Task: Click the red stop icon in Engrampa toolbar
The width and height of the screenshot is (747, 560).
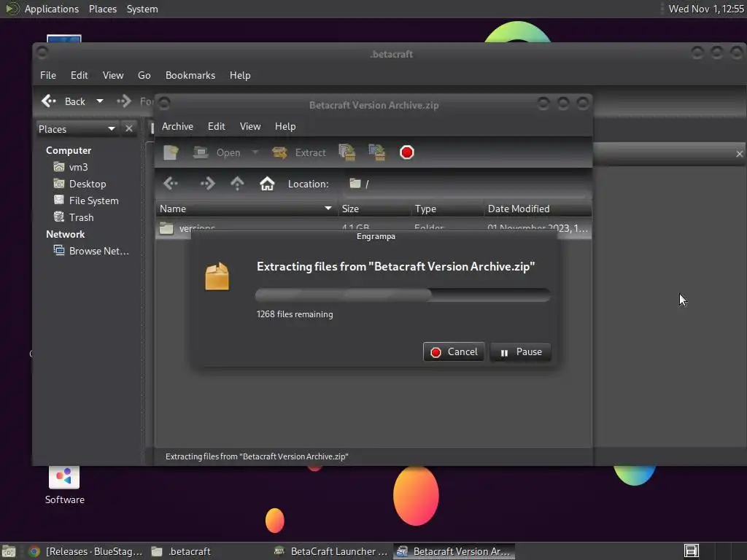Action: point(407,152)
